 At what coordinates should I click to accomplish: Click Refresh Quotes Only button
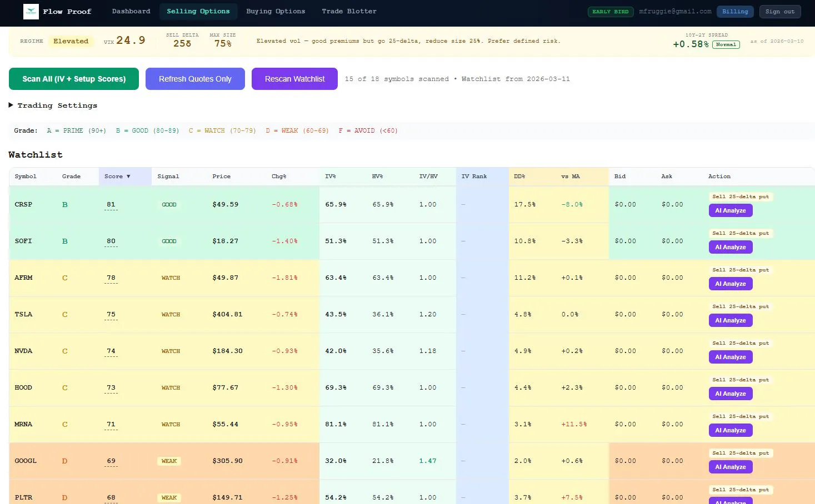[x=195, y=79]
